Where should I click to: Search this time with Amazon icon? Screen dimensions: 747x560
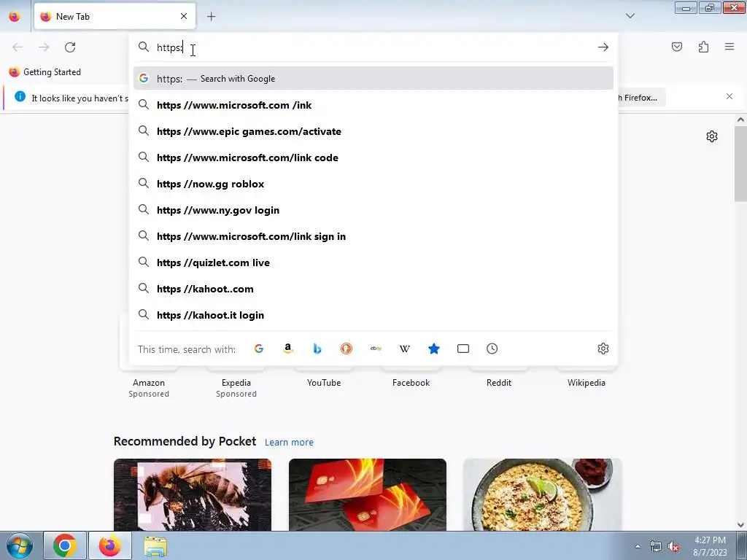287,349
